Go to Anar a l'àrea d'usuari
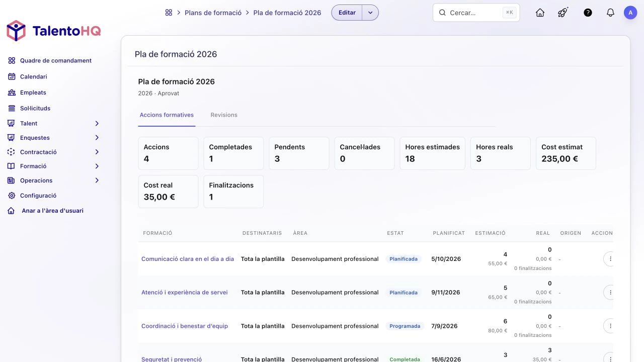This screenshot has height=362, width=644. (53, 211)
